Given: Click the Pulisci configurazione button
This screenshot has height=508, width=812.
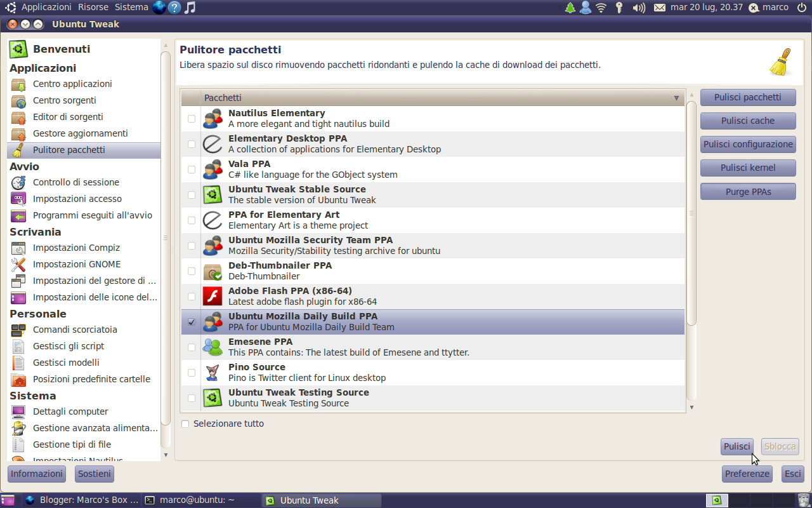Looking at the screenshot, I should point(748,144).
